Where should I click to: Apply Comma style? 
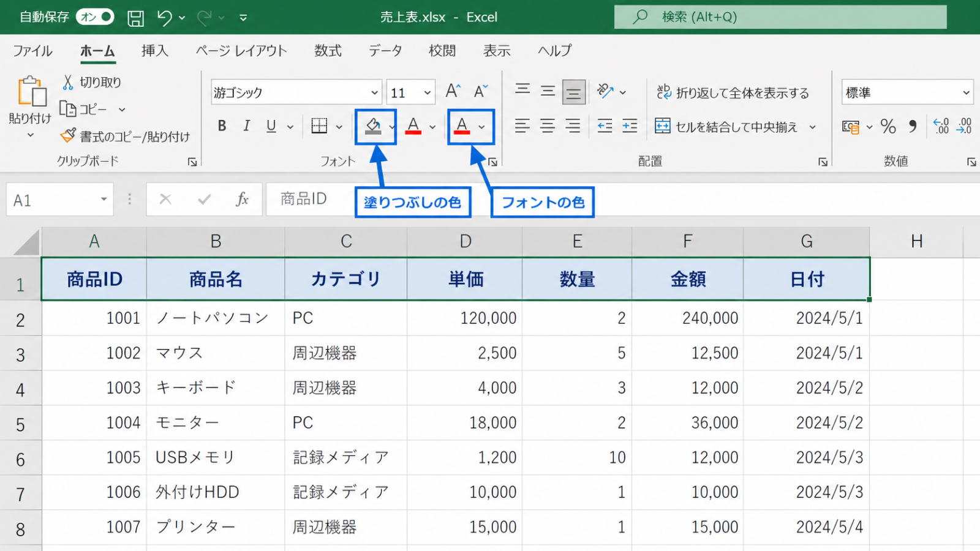913,127
